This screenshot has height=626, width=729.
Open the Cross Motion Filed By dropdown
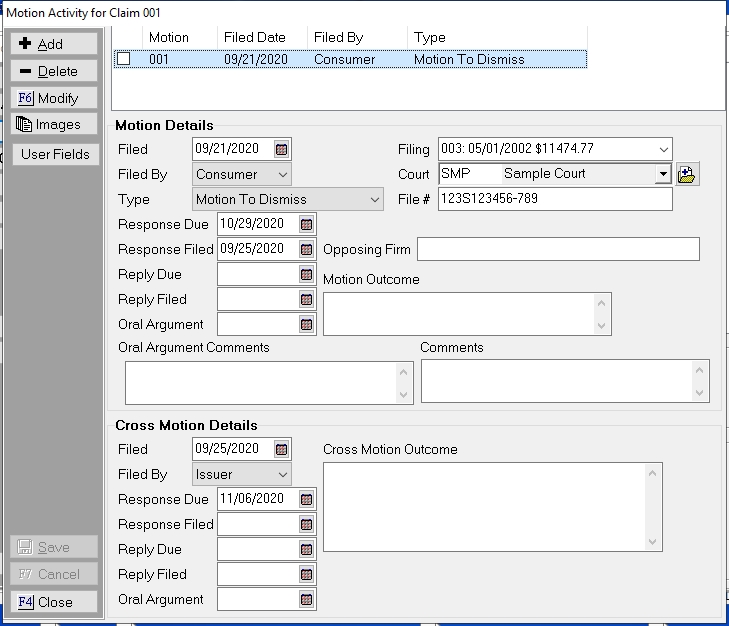point(282,474)
